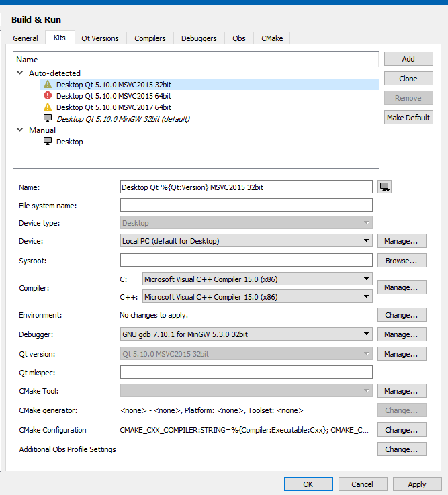Select Desktop Qt 5.10.0 MSVC2017 64bit kit
Viewport: 448px width, 495px height.
pos(210,107)
